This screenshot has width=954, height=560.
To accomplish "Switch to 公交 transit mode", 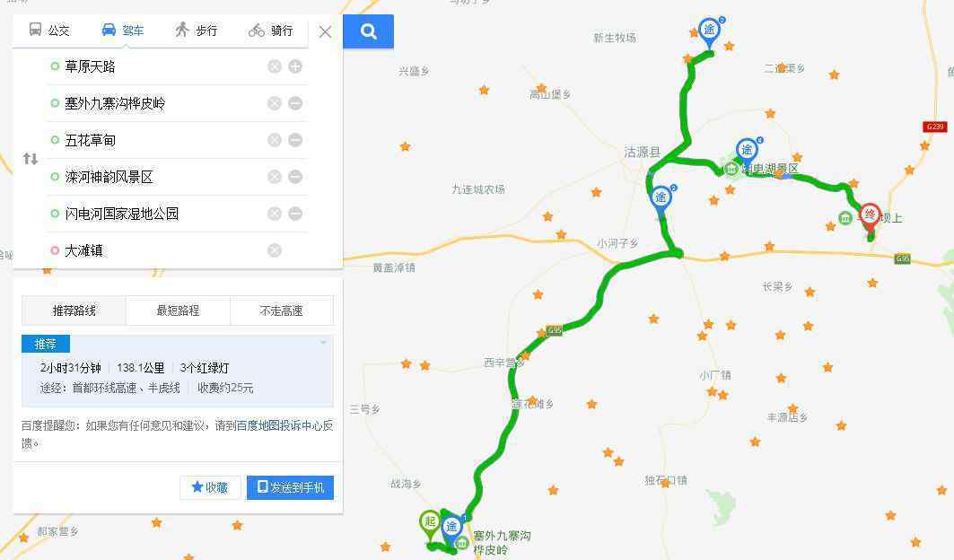I will [x=49, y=30].
